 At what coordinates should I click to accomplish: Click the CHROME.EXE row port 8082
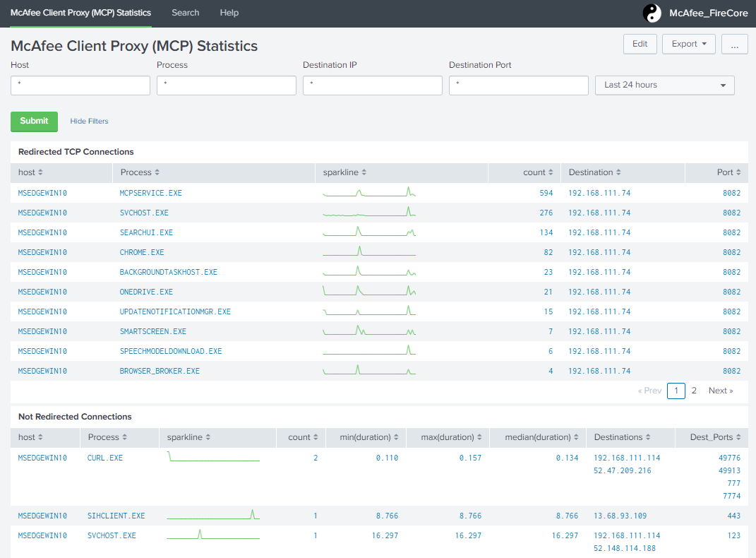point(731,252)
